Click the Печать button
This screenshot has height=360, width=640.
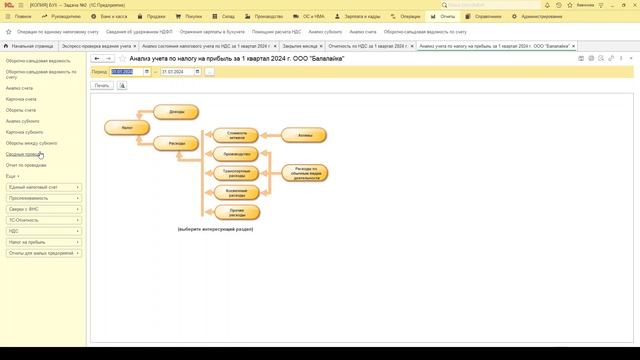coord(102,86)
